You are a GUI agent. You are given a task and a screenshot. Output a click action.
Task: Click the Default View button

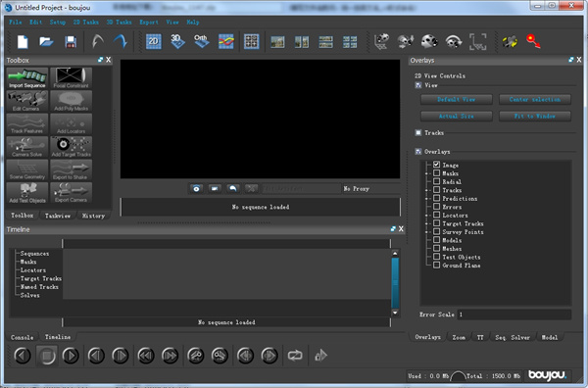[x=457, y=99]
